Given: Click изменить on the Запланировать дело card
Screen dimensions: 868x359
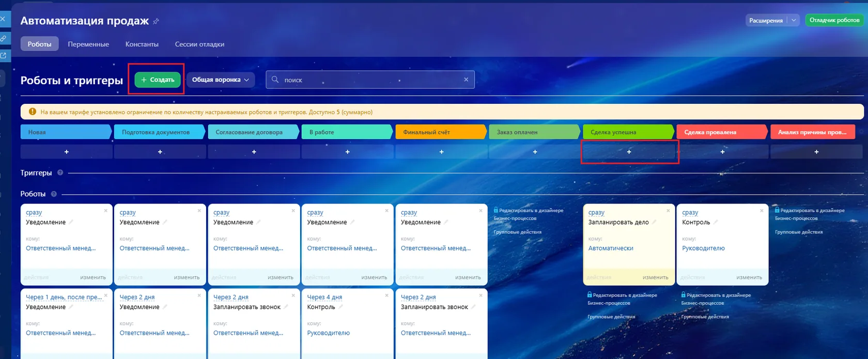Looking at the screenshot, I should tap(655, 277).
